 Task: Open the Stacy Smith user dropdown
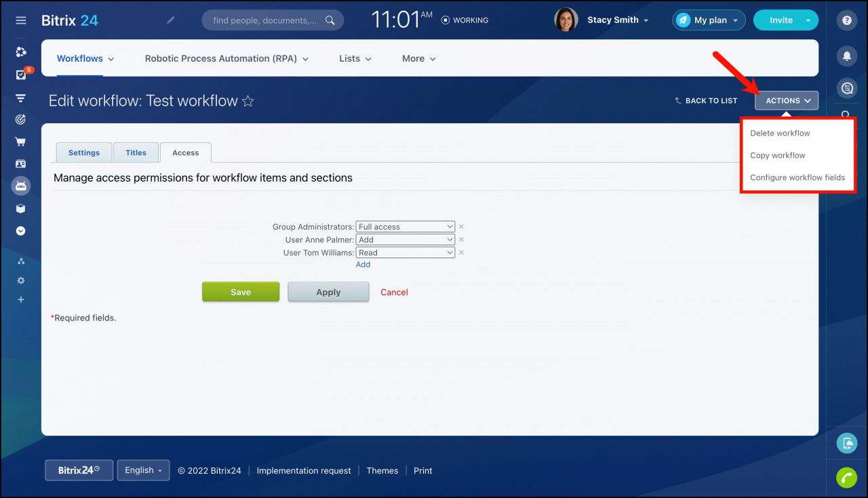click(618, 20)
